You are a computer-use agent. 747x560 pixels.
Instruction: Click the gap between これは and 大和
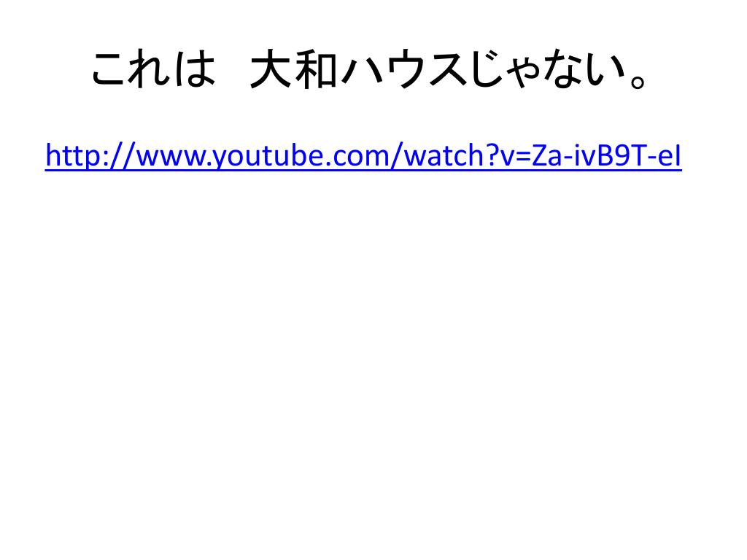click(x=233, y=70)
